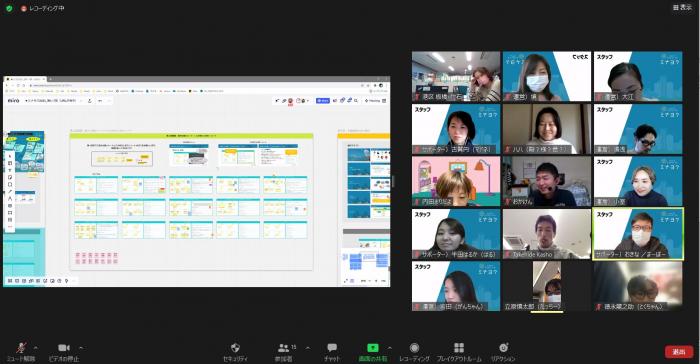Stop video using ビデオの停止 camera icon
This screenshot has width=700, height=364.
64,347
